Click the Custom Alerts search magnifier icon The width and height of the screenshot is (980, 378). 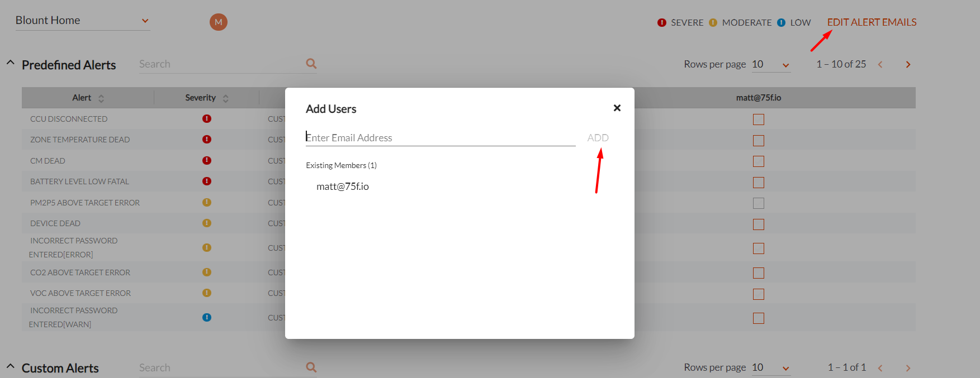pos(311,367)
